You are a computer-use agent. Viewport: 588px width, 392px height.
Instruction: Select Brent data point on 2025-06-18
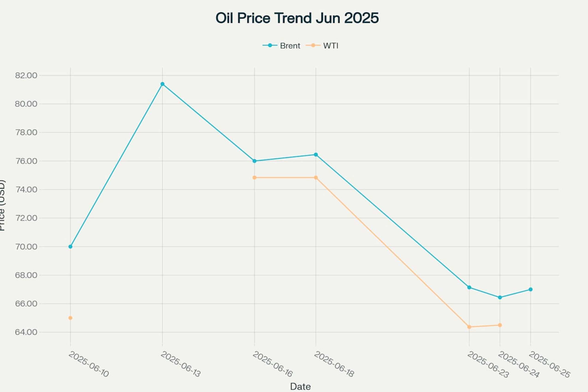pos(316,155)
